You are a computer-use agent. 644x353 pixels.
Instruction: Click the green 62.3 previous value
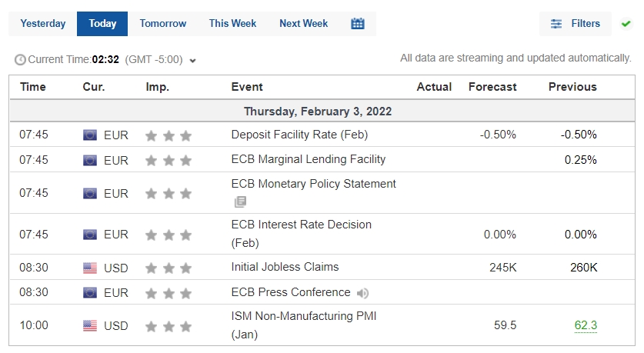[x=586, y=325]
